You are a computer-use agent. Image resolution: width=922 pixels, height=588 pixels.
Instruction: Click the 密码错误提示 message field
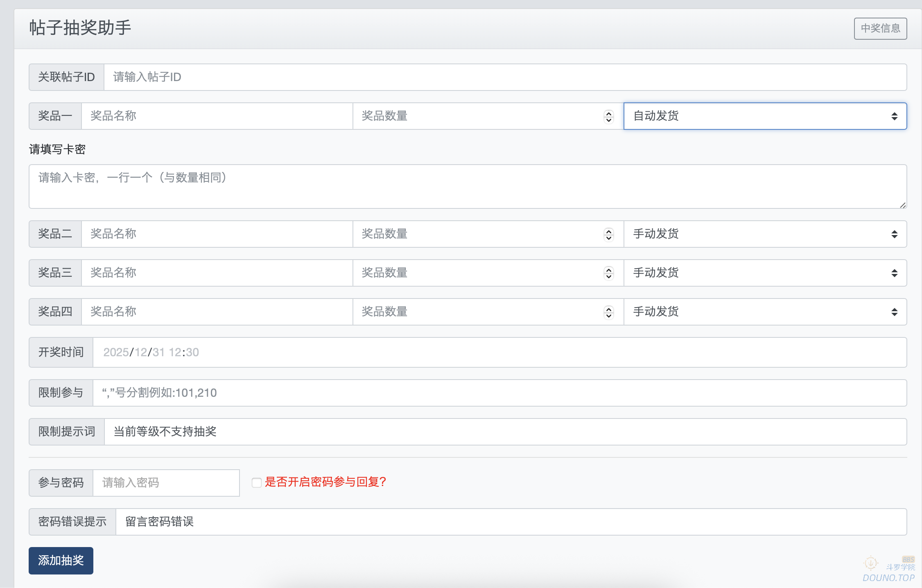click(x=511, y=522)
